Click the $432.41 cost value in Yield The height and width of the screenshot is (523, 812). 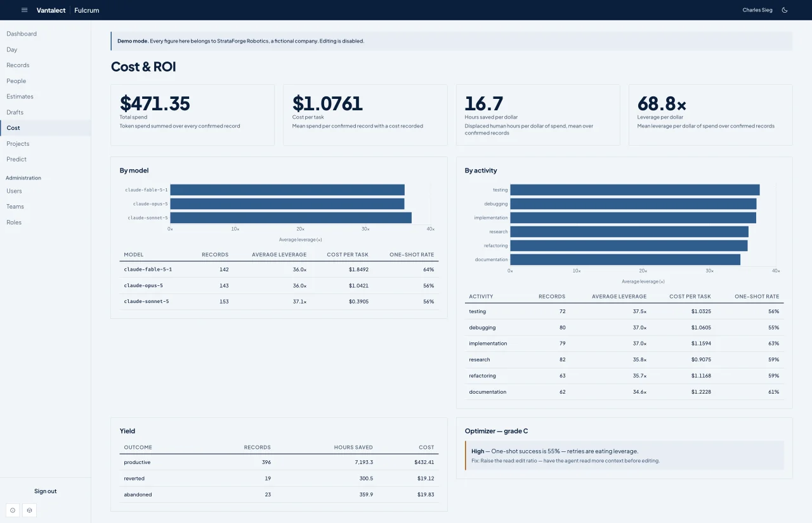pos(424,462)
